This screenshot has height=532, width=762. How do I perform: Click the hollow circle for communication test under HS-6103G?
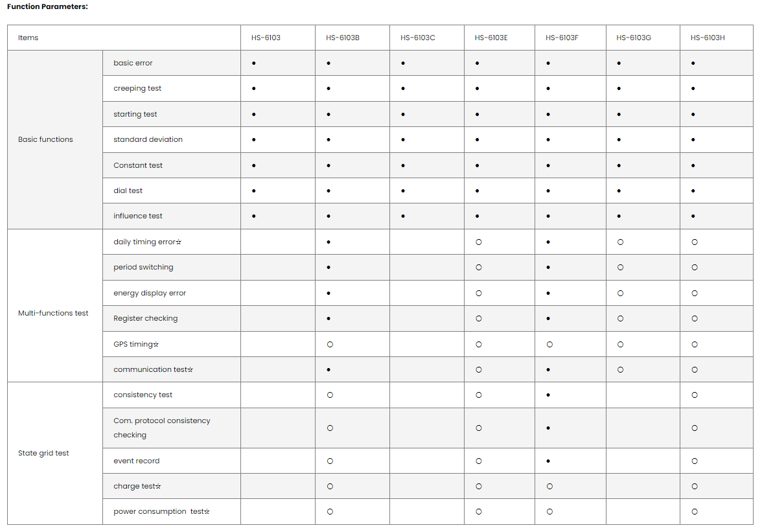click(620, 369)
